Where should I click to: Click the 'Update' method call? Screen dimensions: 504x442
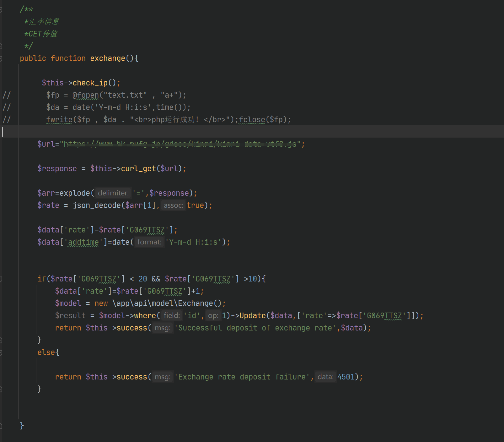pyautogui.click(x=253, y=315)
